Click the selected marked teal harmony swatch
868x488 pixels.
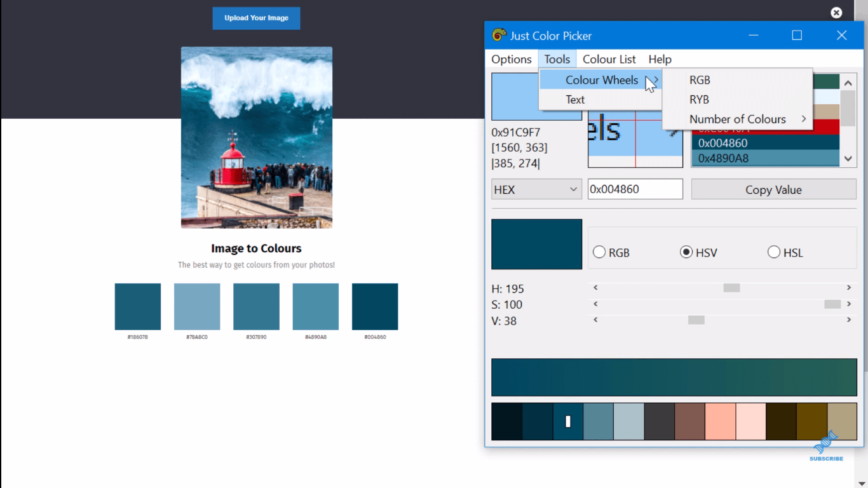(568, 421)
